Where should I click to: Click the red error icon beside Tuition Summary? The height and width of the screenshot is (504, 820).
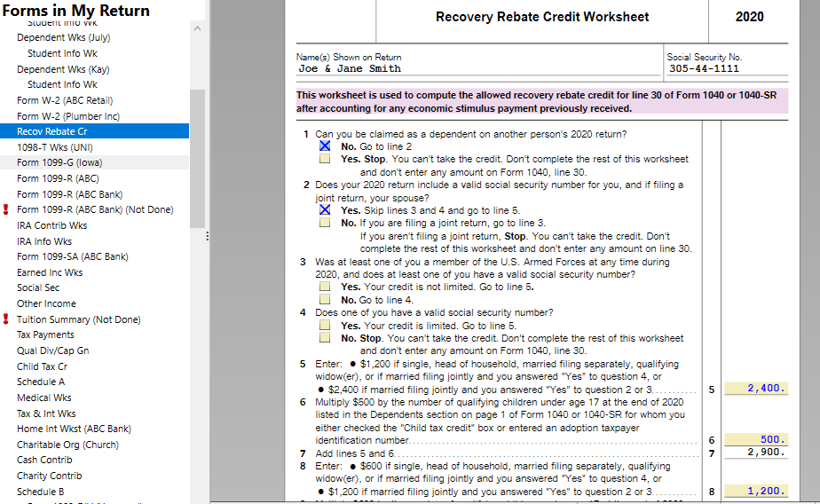(x=5, y=319)
